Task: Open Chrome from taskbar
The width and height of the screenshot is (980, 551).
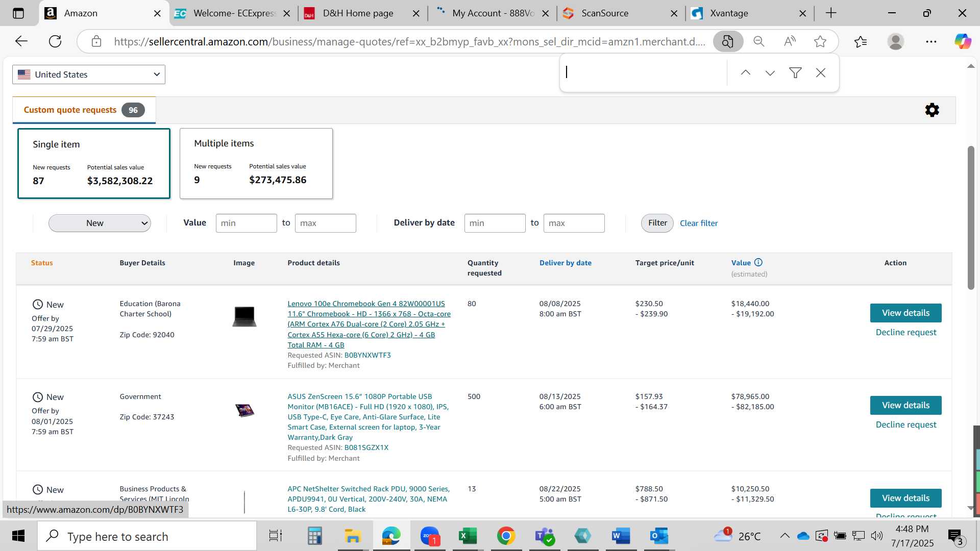Action: [506, 536]
